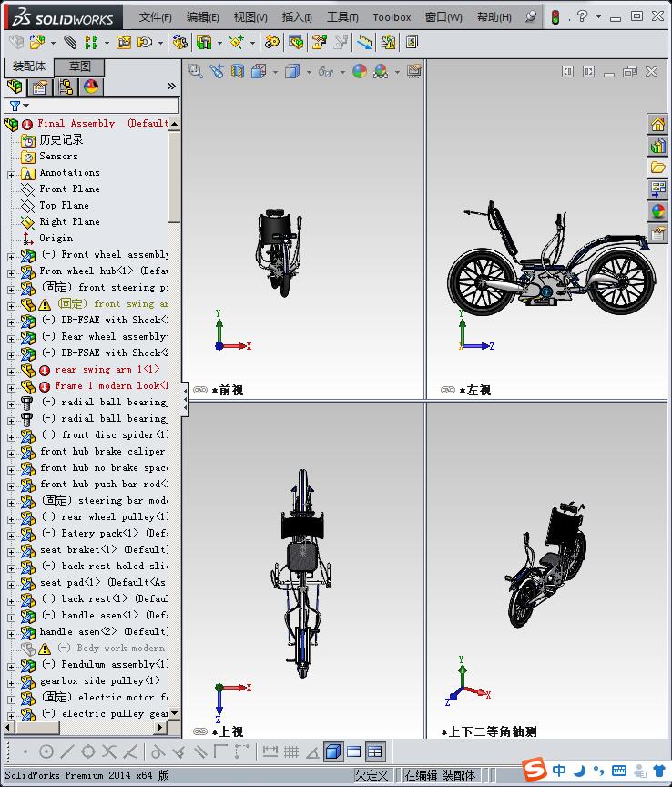Toggle link views icon beside 左视 label
672x787 pixels.
pos(448,390)
